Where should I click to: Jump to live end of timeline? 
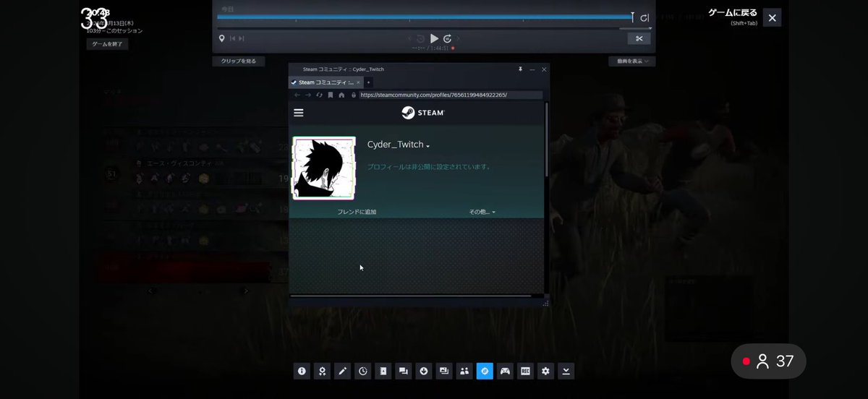(x=645, y=17)
